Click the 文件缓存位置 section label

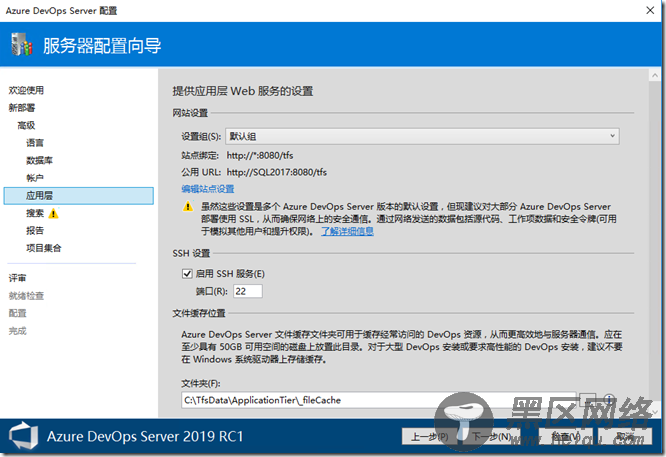[199, 313]
